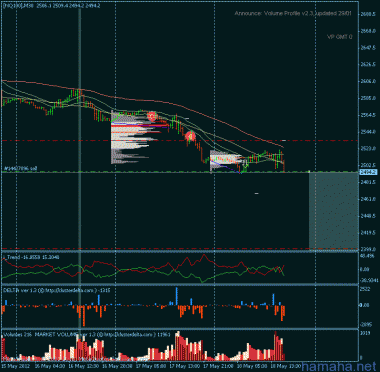Screen dimensions: 380x372
Task: Select the upper red dash-dot horizontal line
Action: coord(180,141)
